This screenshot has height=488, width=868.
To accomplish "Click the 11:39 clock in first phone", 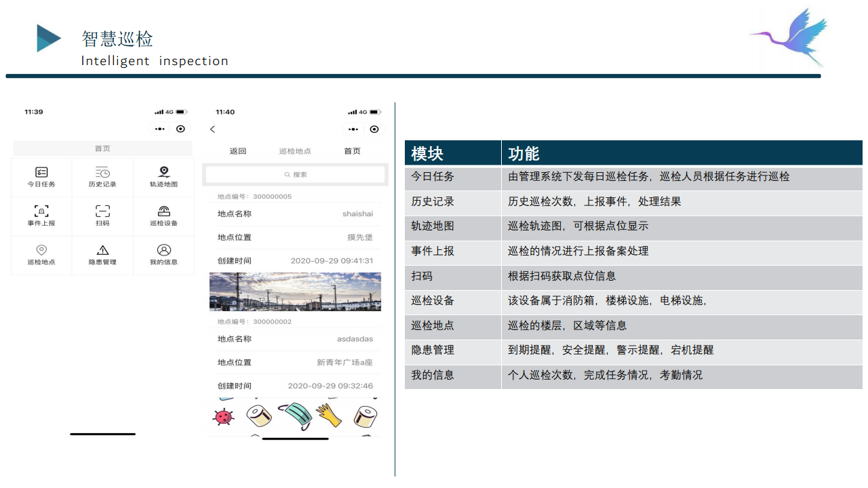I will pos(34,112).
